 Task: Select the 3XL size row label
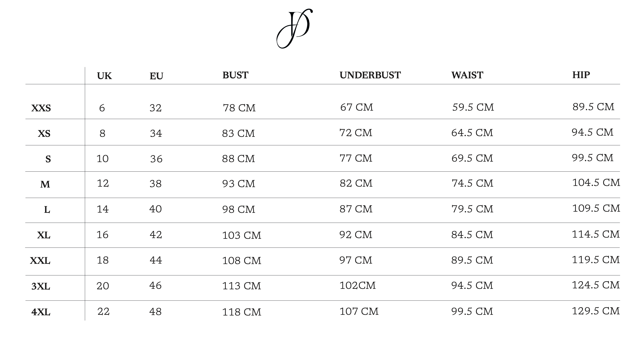click(x=41, y=286)
